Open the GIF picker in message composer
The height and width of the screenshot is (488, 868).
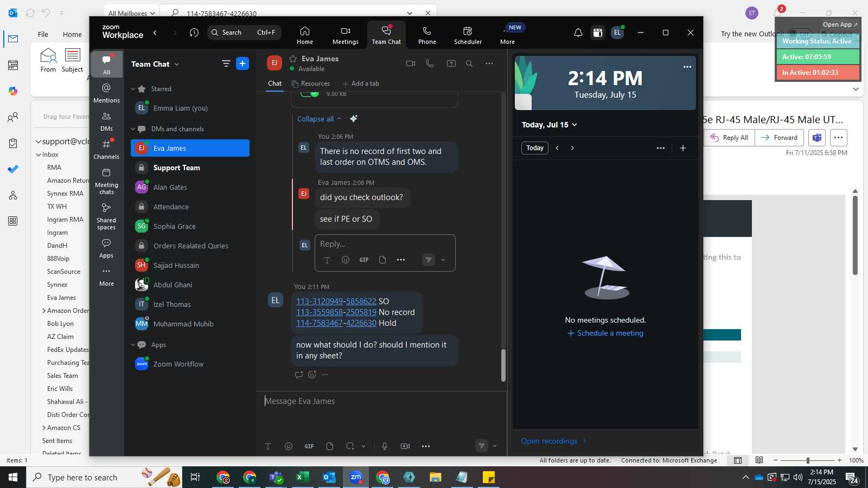pos(309,446)
